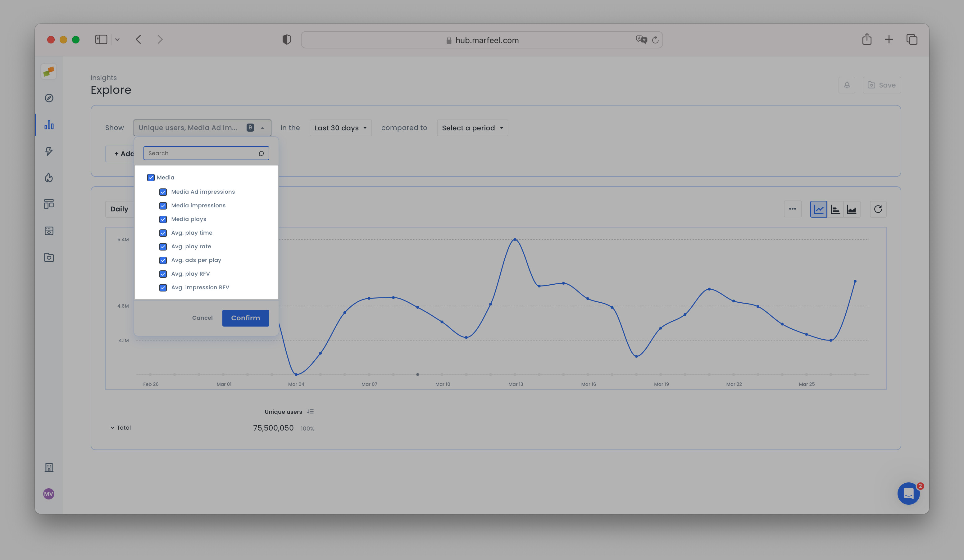Cancel the metric selection dialog

pos(202,318)
